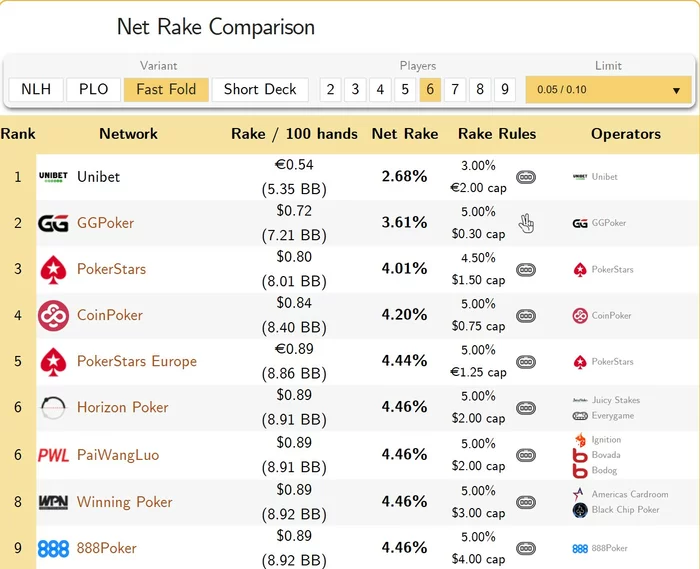Click the PaiWangLuo PWL logo

click(53, 455)
